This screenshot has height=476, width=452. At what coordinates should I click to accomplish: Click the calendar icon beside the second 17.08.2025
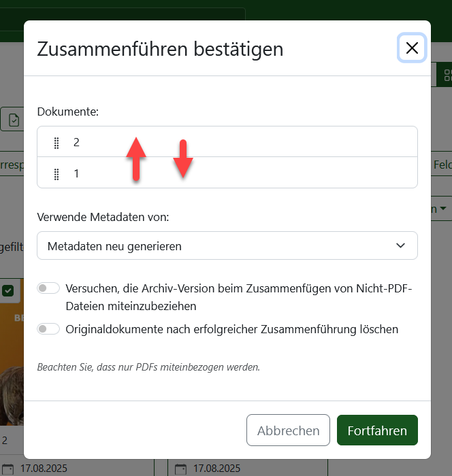coord(181,469)
